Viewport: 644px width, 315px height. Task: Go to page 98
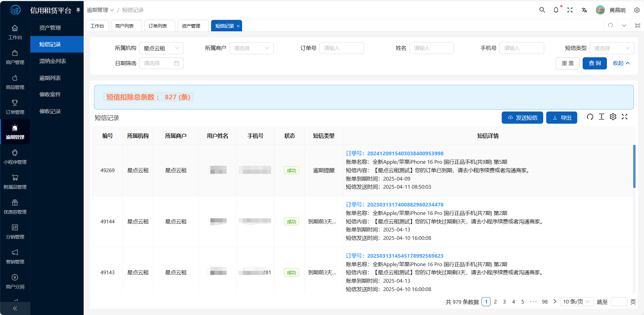coord(545,302)
